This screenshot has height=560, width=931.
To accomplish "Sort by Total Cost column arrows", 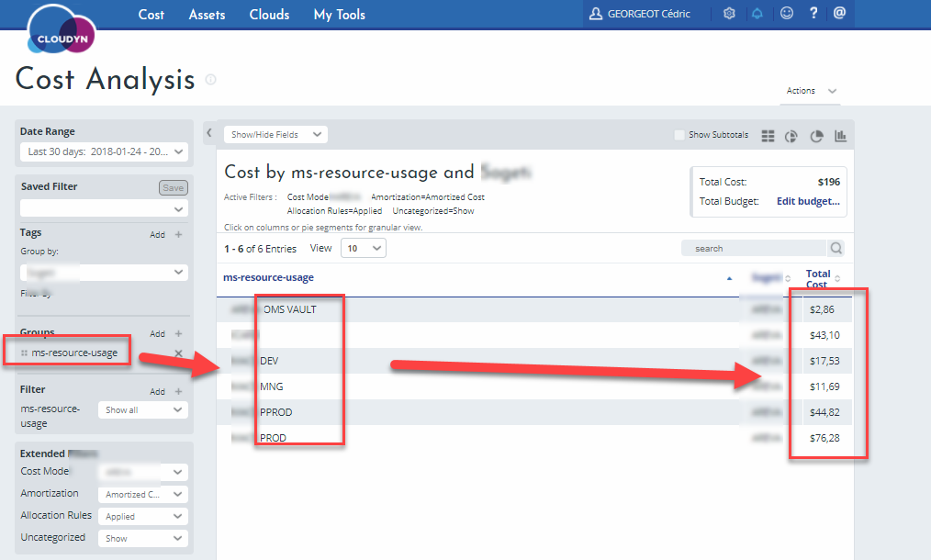I will click(837, 278).
